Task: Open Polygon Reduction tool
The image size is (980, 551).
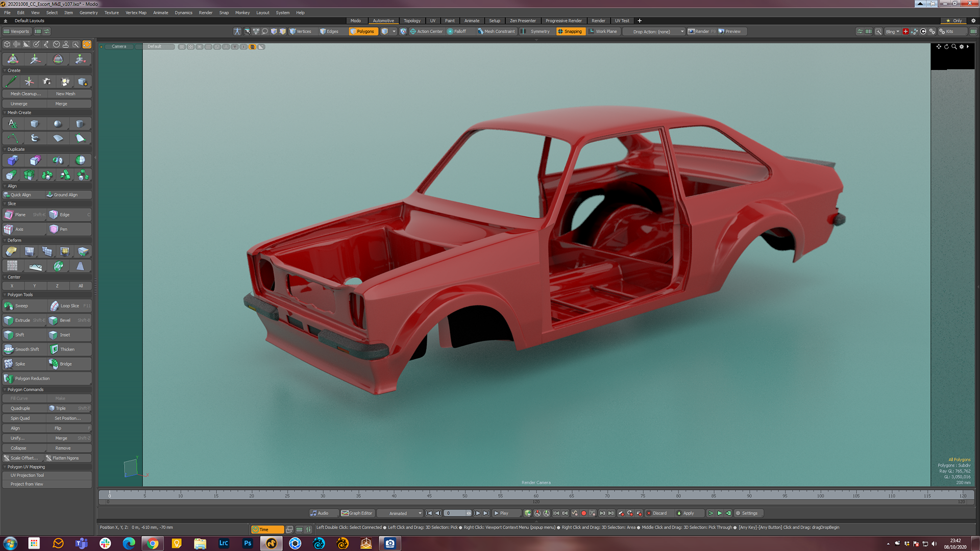Action: point(32,379)
